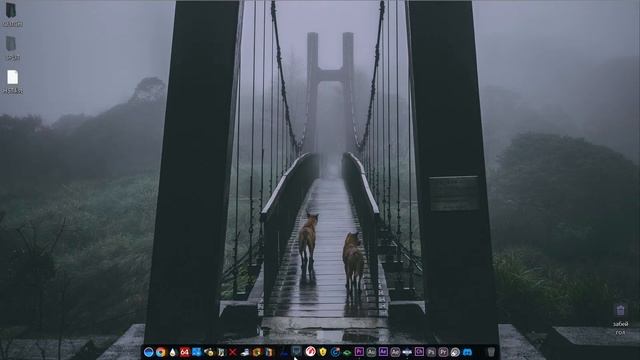Viewport: 640px width, 360px height.
Task: Open the gray Photoshop (Ps) dock icon
Action: 431,352
